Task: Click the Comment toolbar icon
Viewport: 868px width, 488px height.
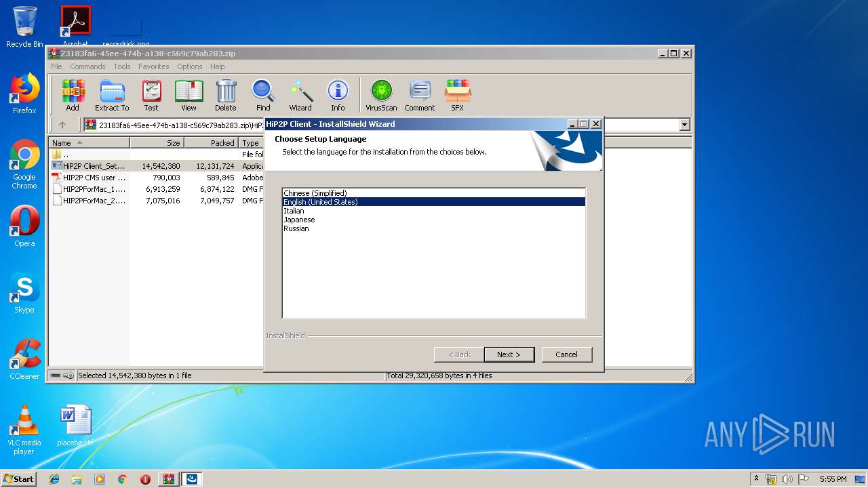Action: (420, 95)
